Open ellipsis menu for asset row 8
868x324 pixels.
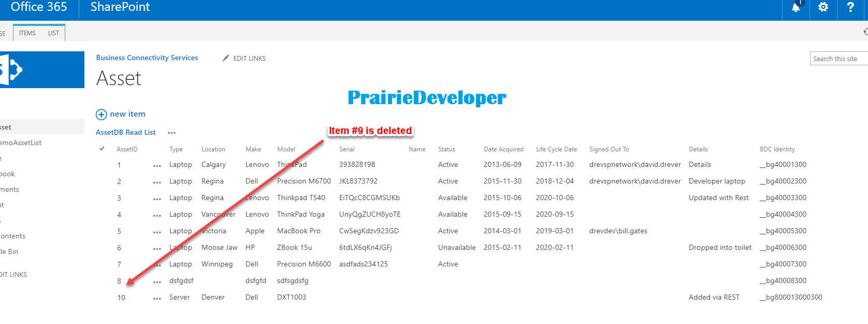tap(157, 282)
